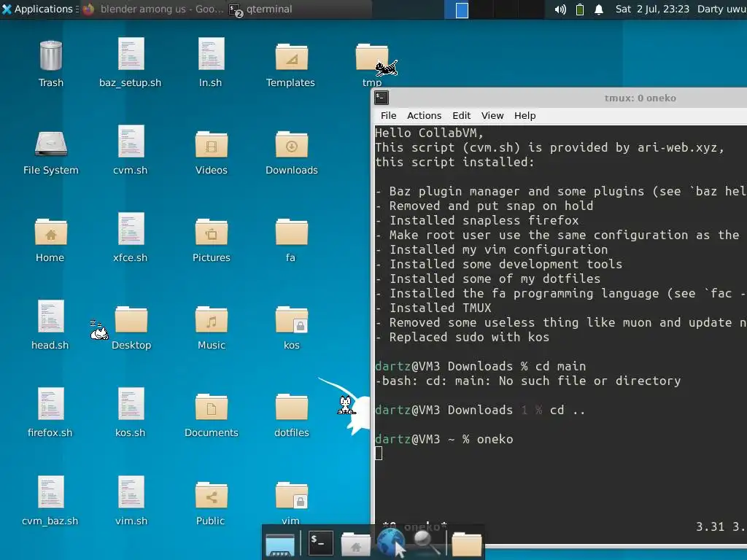
Task: Switch to the blender among us Firefox window
Action: tap(152, 9)
